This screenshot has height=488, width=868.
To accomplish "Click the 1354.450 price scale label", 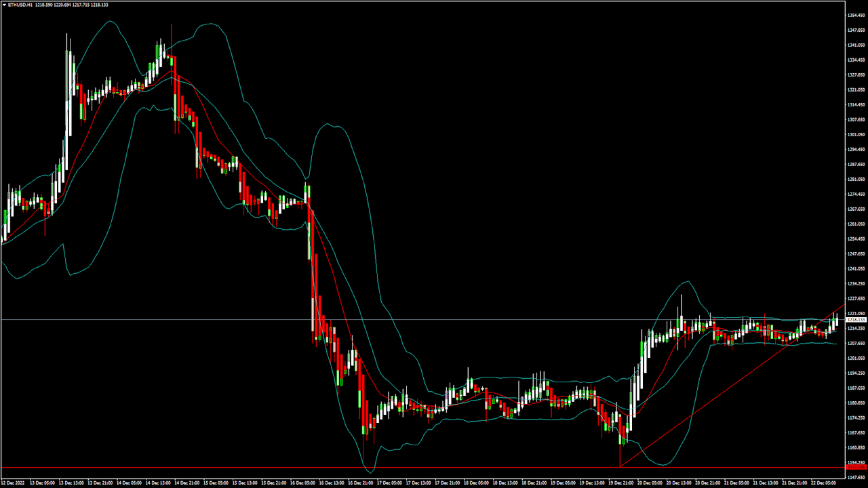I will coord(857,15).
